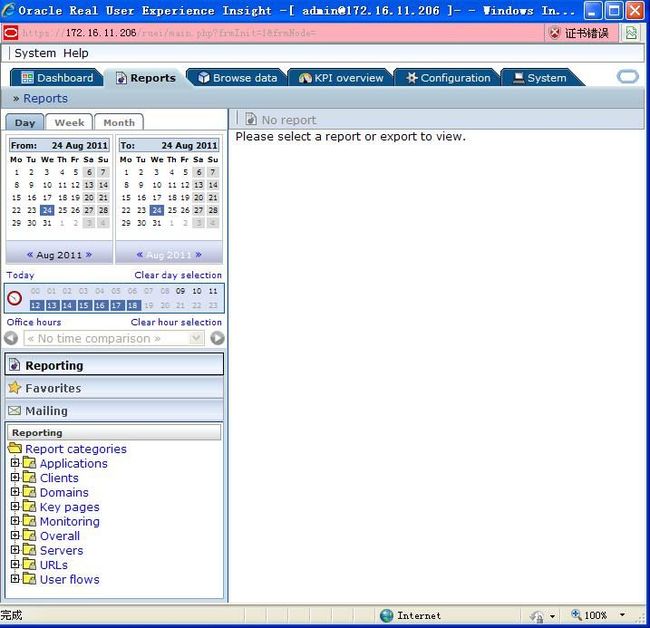Select day 25 in From calendar
This screenshot has width=650, height=628.
click(62, 210)
